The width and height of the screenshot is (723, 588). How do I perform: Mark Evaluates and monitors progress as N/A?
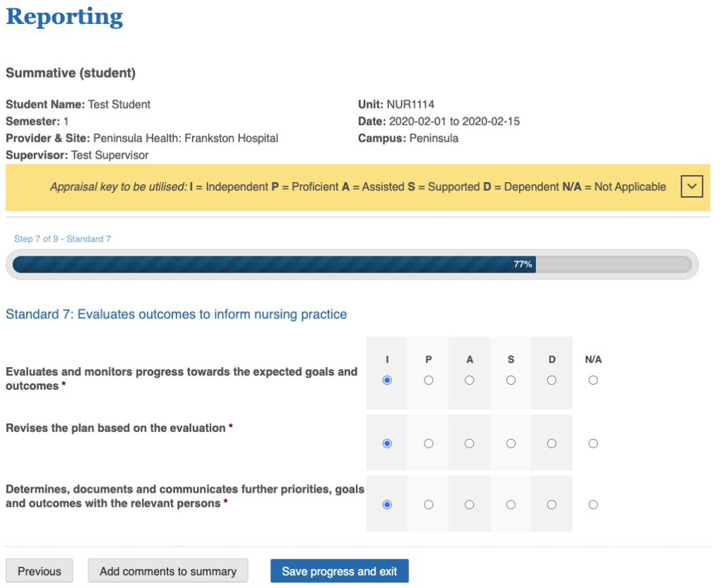593,380
